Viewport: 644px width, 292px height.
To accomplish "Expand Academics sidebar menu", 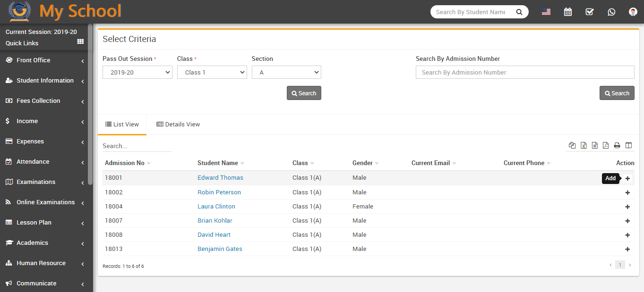I will [43, 243].
